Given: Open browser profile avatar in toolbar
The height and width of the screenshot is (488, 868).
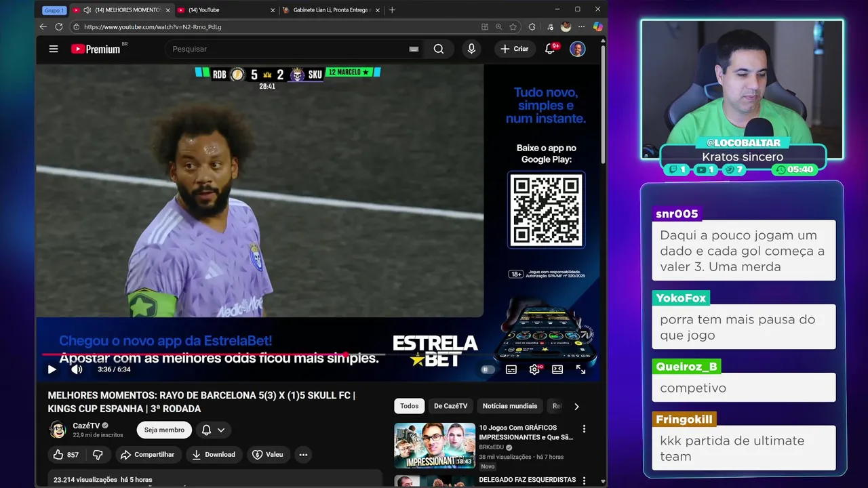Looking at the screenshot, I should click(x=566, y=26).
